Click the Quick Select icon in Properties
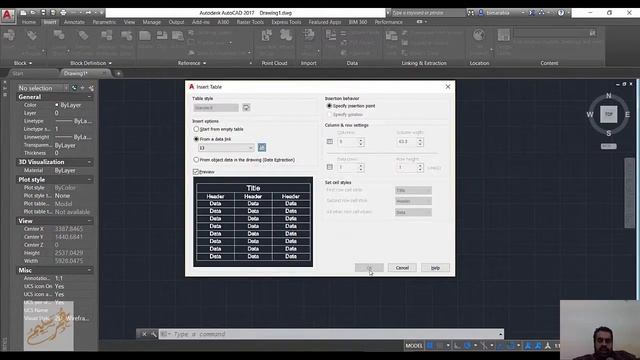This screenshot has height=360, width=640. point(91,88)
